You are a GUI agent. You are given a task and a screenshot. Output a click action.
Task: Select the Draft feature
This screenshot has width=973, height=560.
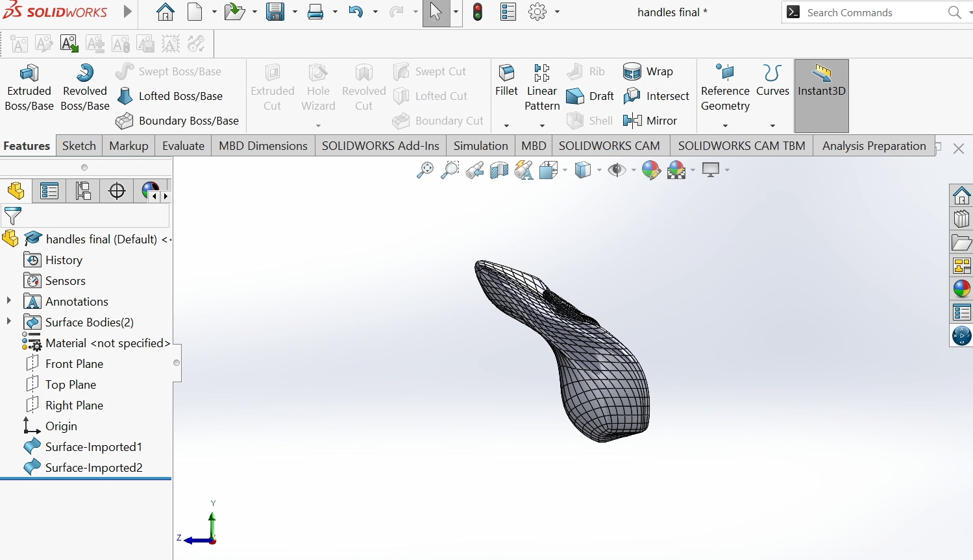[590, 96]
